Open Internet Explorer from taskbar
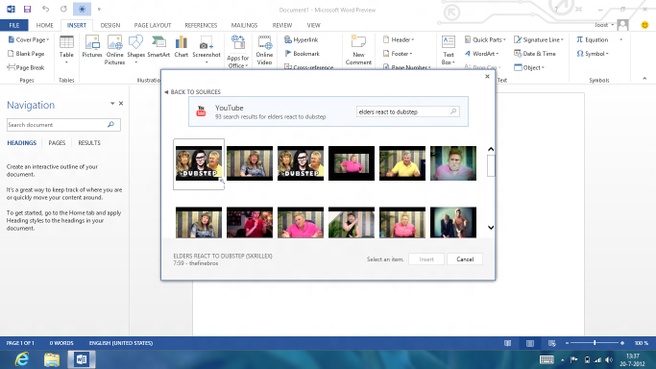This screenshot has width=656, height=369. point(22,359)
